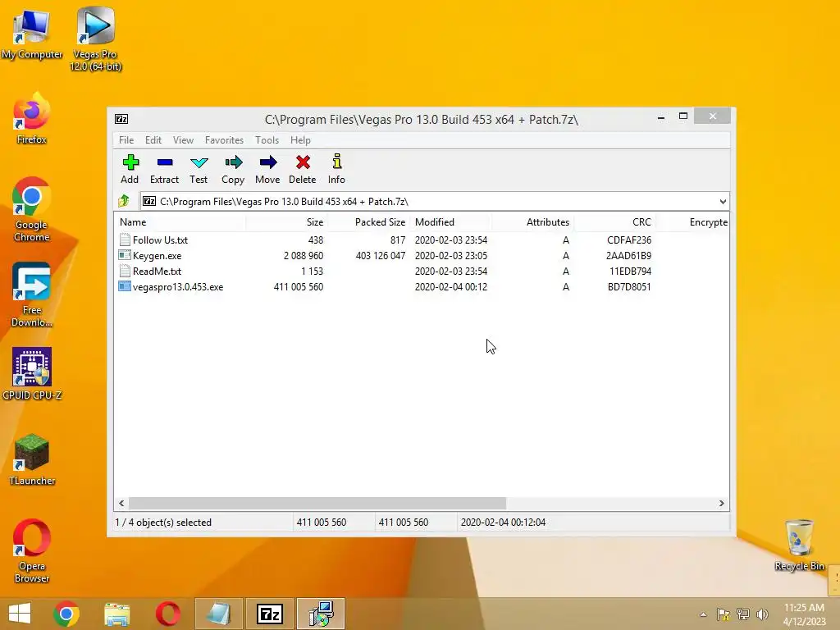Click modified date 2020-02-04 00:12

click(451, 286)
